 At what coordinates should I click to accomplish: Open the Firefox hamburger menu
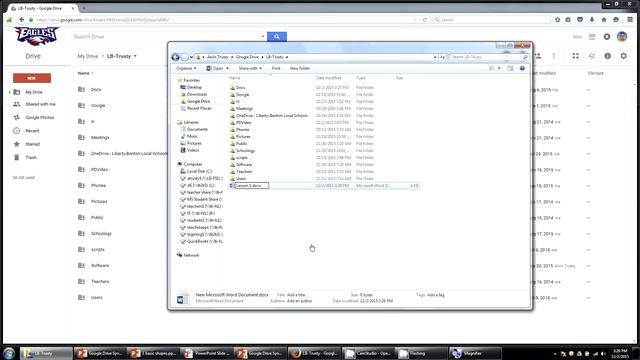point(630,20)
